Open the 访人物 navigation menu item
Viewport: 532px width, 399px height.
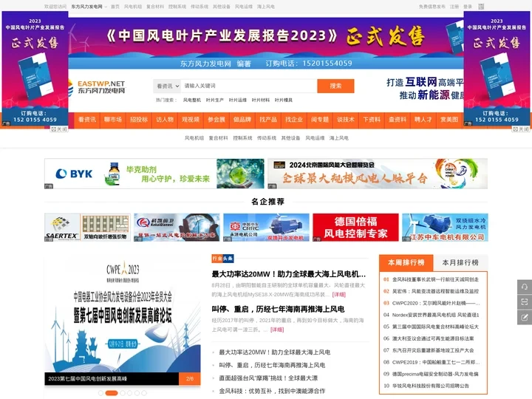pos(165,120)
